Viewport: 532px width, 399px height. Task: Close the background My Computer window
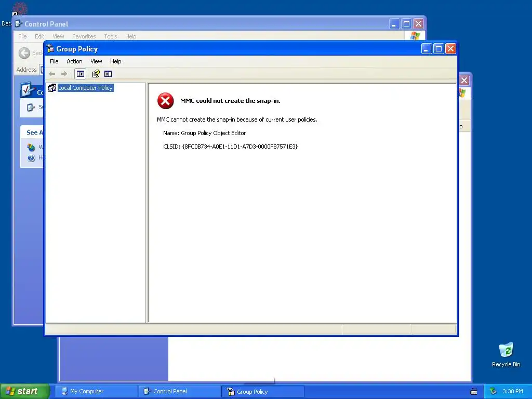[464, 81]
